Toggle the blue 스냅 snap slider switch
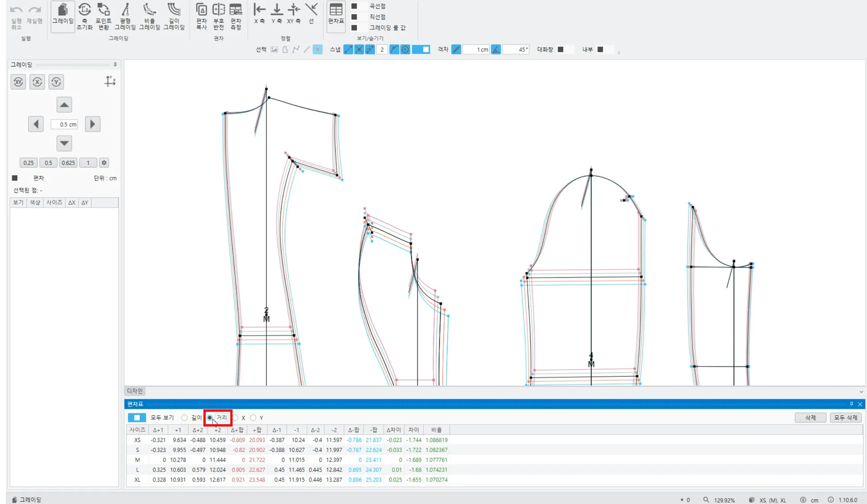 coord(421,49)
